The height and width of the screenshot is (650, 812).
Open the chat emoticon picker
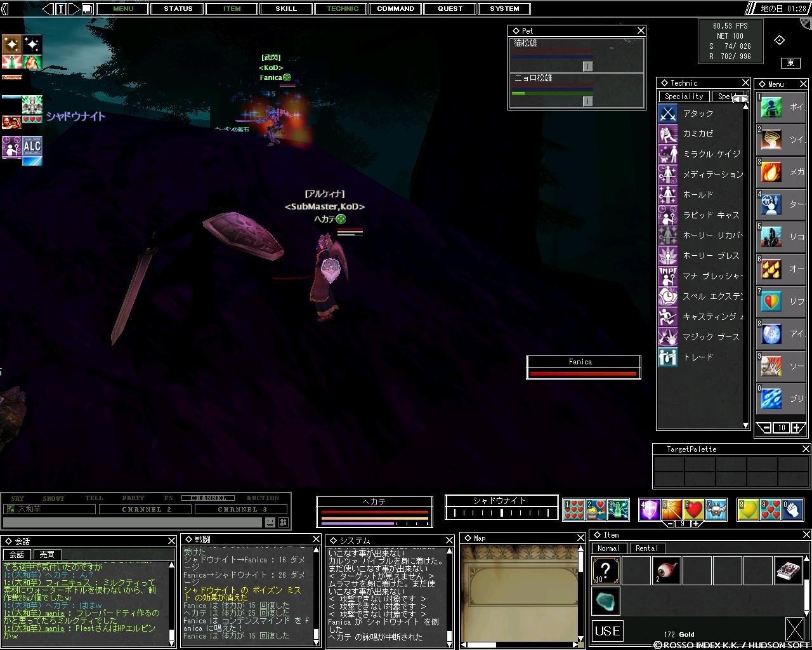click(270, 522)
